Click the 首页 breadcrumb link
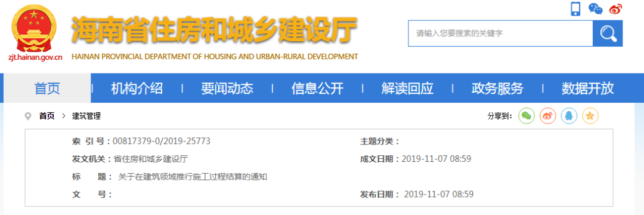Image resolution: width=644 pixels, height=215 pixels. coord(47,116)
